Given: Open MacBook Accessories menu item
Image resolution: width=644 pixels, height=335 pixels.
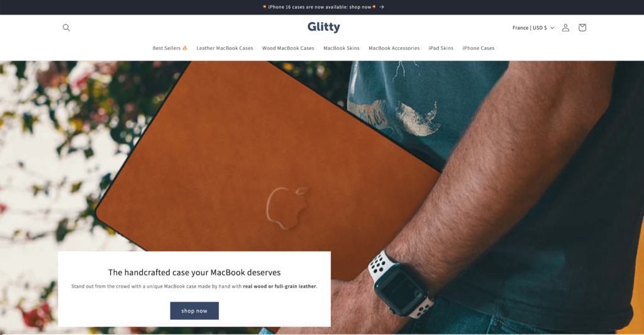Looking at the screenshot, I should point(394,48).
